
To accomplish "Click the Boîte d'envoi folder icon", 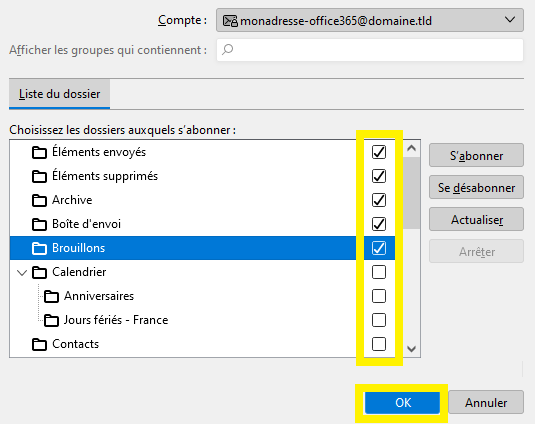I will (39, 224).
